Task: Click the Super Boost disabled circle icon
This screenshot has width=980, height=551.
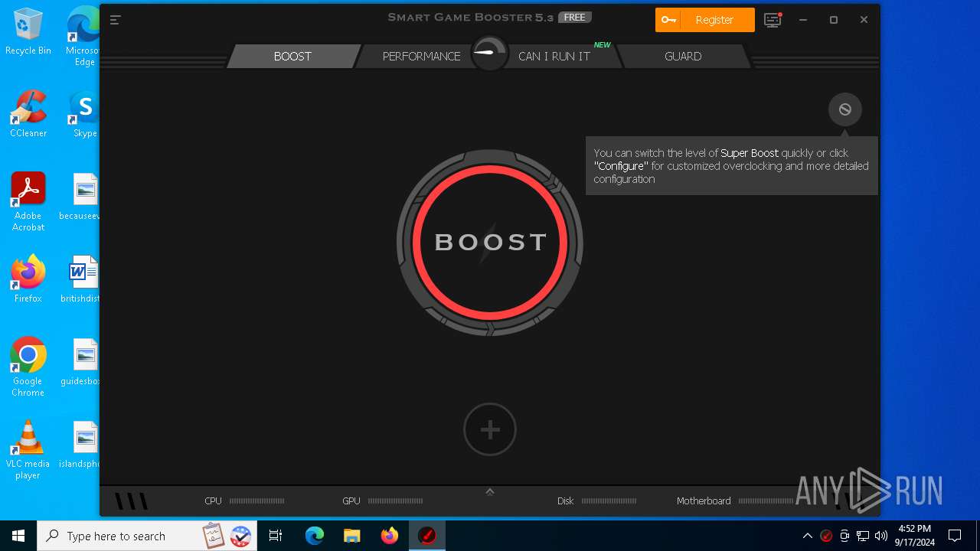Action: (x=845, y=109)
